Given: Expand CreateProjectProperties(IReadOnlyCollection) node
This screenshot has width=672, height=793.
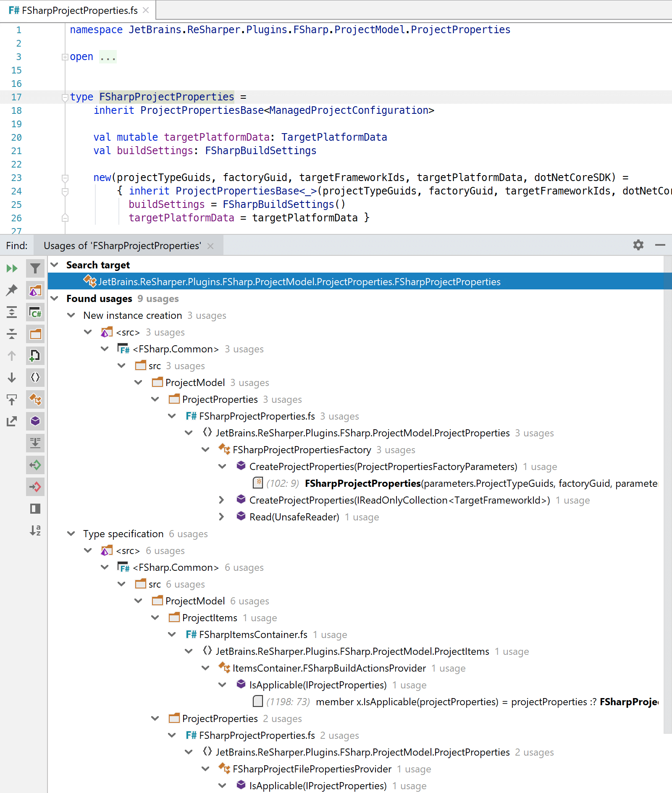Looking at the screenshot, I should click(222, 500).
